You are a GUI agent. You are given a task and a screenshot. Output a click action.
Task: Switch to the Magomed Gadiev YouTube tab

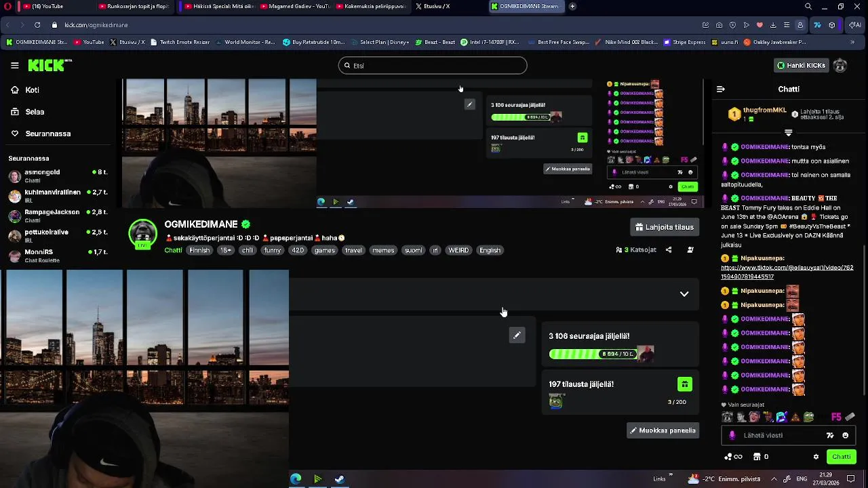tap(294, 6)
